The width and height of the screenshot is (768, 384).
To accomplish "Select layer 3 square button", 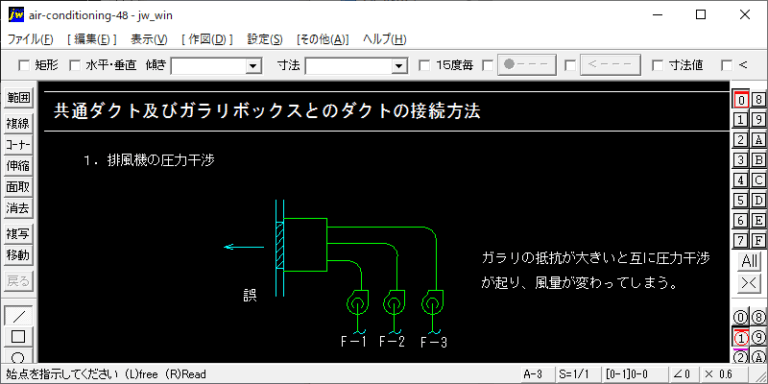I will click(x=741, y=160).
